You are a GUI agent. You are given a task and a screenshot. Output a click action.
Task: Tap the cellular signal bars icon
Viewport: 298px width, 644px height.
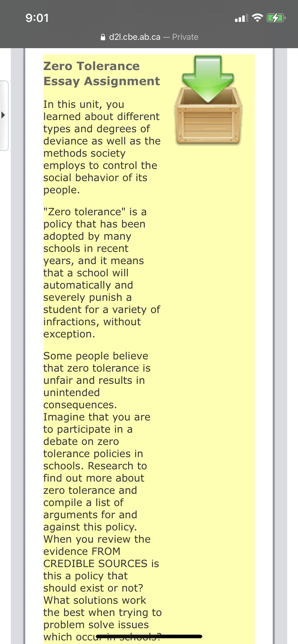241,18
